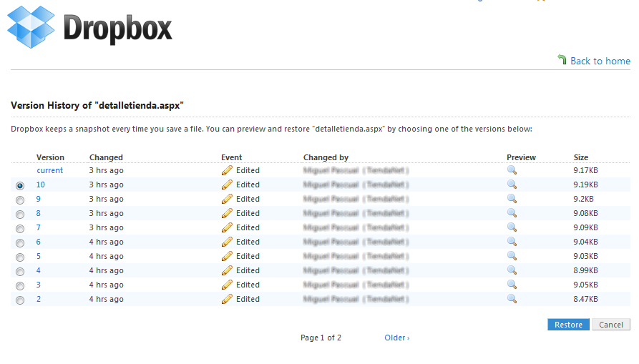Click the Cancel button
Screen dimensions: 639x364
611,325
